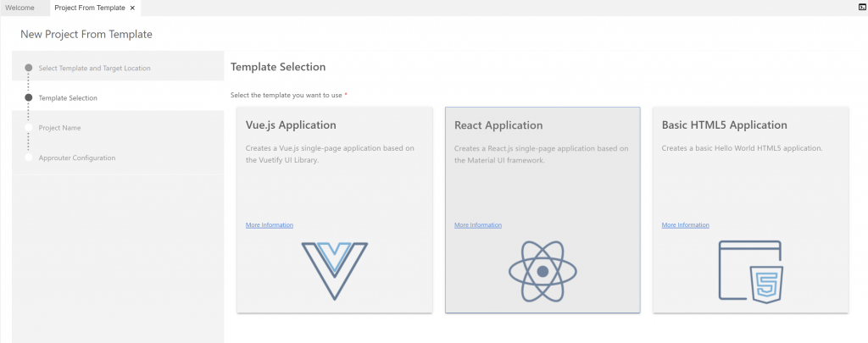Close the Project From Template tab
This screenshot has height=343, width=868.
pyautogui.click(x=132, y=8)
